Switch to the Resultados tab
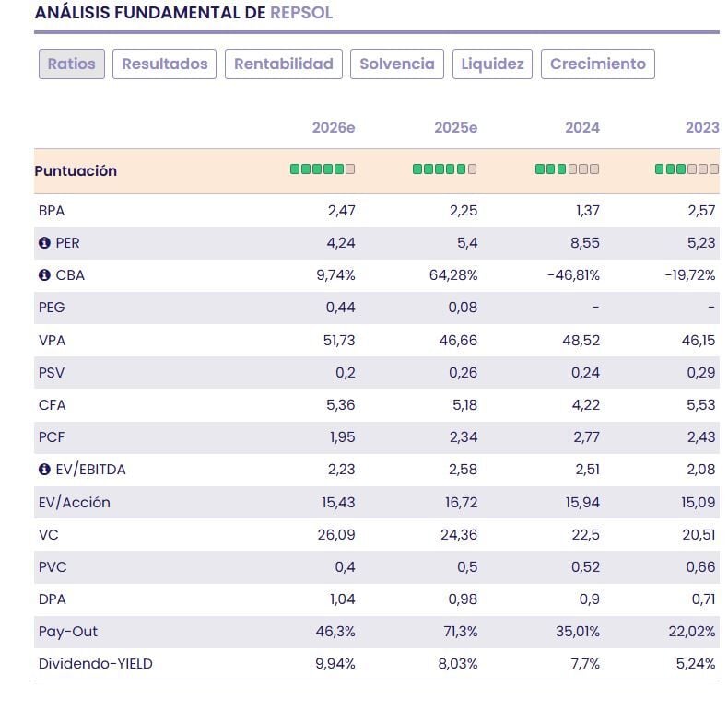The height and width of the screenshot is (710, 728). click(x=164, y=64)
